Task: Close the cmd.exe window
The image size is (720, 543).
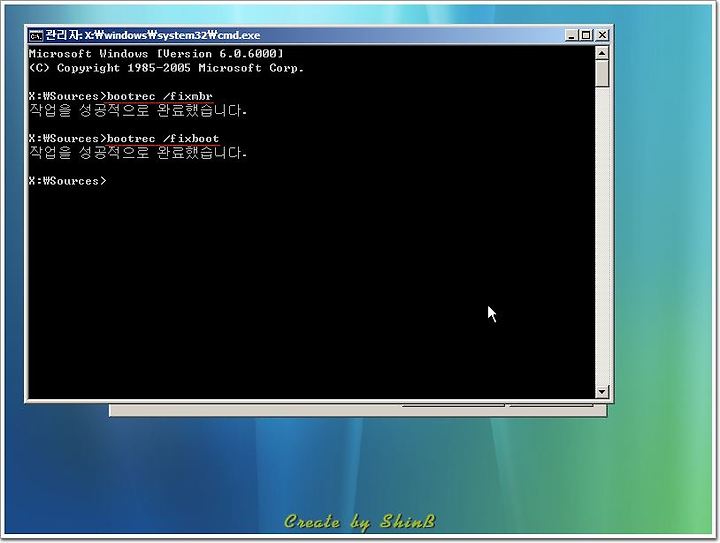Action: pyautogui.click(x=602, y=35)
